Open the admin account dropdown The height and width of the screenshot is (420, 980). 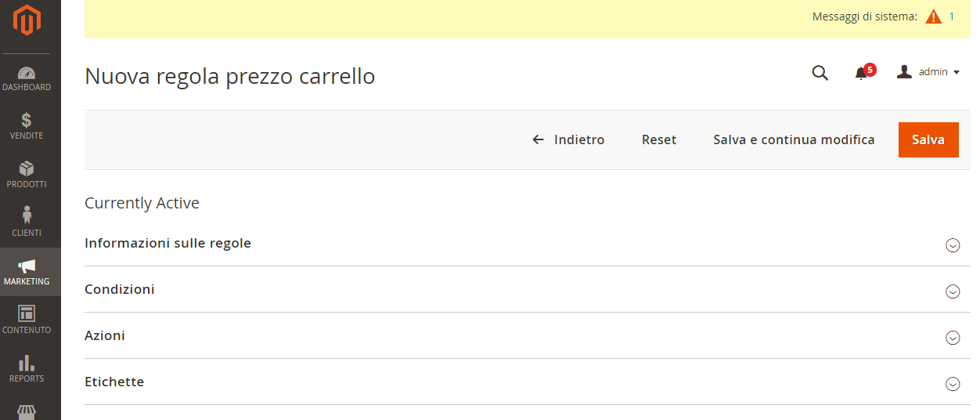click(x=928, y=72)
